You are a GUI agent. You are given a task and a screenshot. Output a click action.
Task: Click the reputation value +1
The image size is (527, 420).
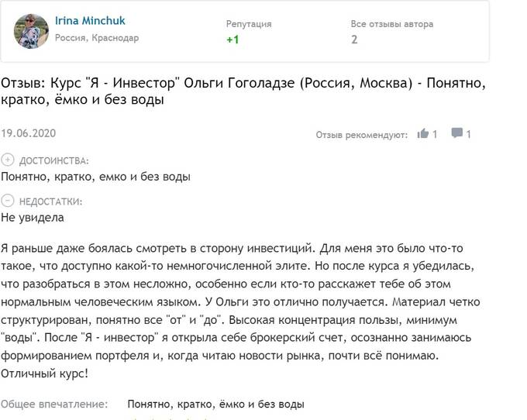(232, 40)
